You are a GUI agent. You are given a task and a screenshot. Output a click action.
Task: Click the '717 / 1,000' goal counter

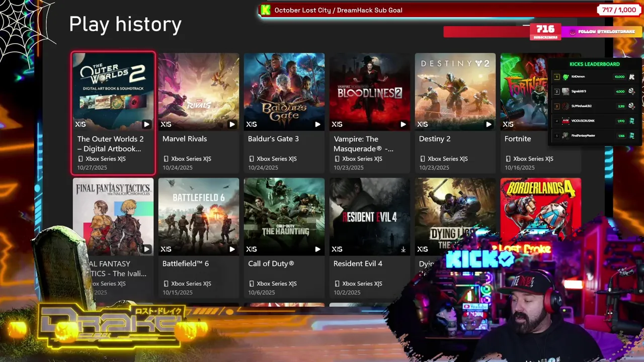click(619, 10)
